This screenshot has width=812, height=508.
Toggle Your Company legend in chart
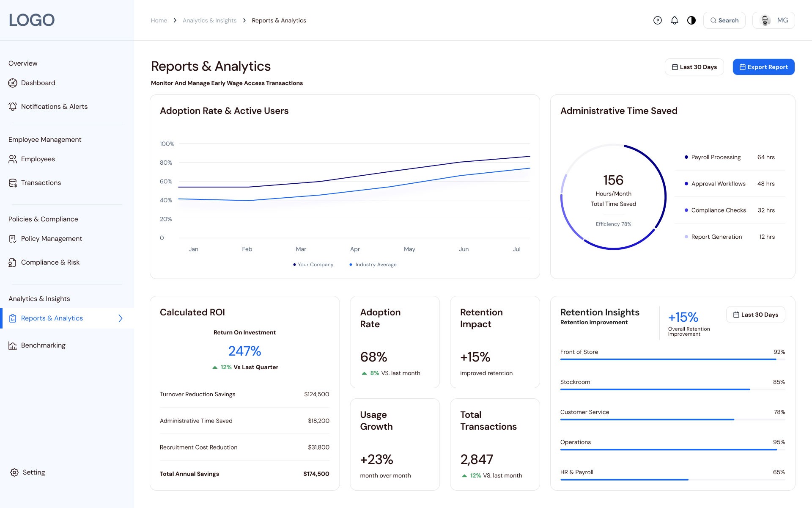(x=313, y=265)
